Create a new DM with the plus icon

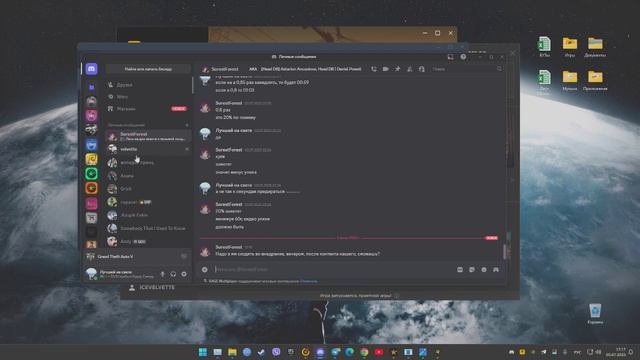point(187,125)
